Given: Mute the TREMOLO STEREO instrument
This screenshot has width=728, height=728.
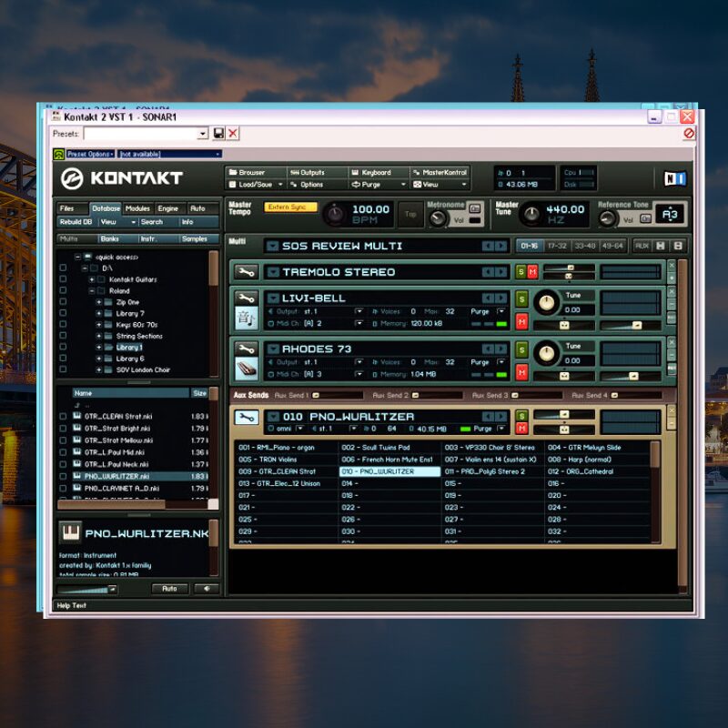Looking at the screenshot, I should click(x=532, y=271).
